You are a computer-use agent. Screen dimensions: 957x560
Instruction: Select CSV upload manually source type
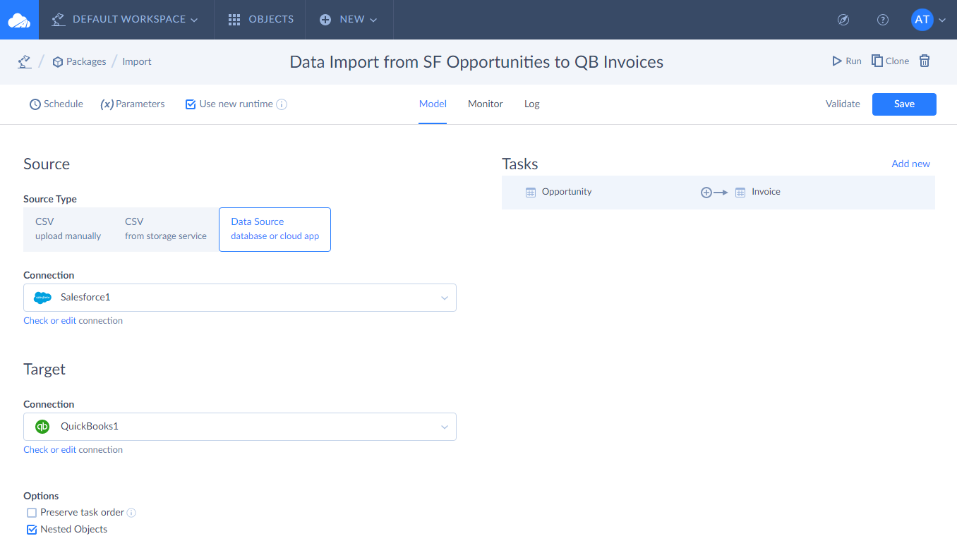pyautogui.click(x=68, y=229)
